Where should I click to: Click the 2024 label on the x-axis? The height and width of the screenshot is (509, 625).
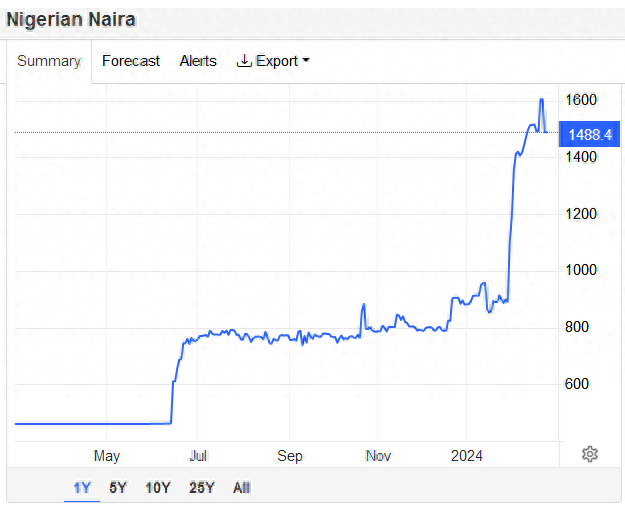point(466,456)
